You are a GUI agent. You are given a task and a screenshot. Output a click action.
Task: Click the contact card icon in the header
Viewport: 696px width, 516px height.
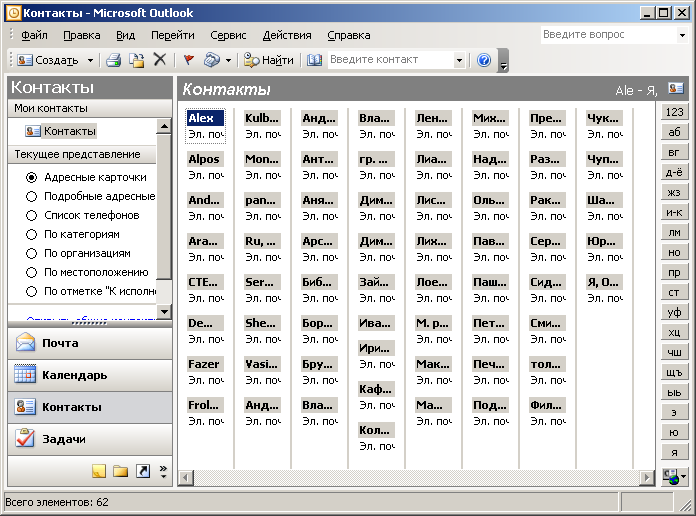(x=676, y=88)
